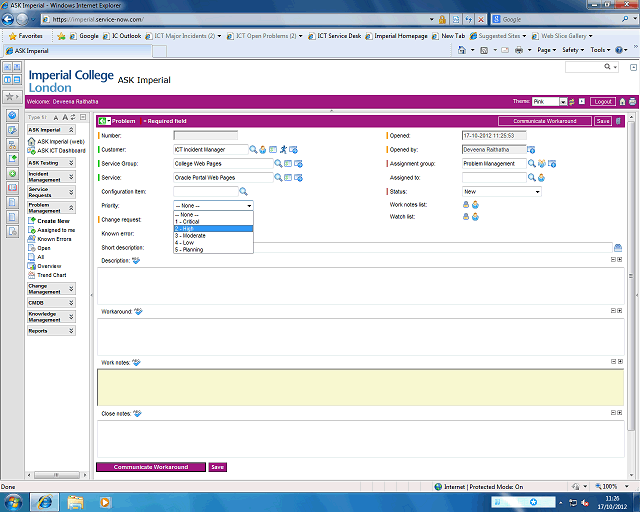The width and height of the screenshot is (640, 512).
Task: Click the Service Group lookup magnifier
Action: (x=276, y=163)
